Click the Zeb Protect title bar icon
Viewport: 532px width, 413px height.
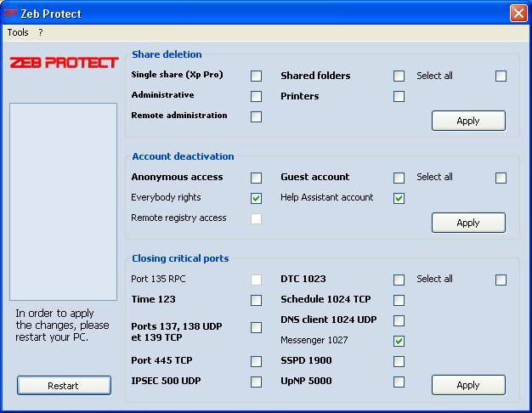tap(10, 14)
